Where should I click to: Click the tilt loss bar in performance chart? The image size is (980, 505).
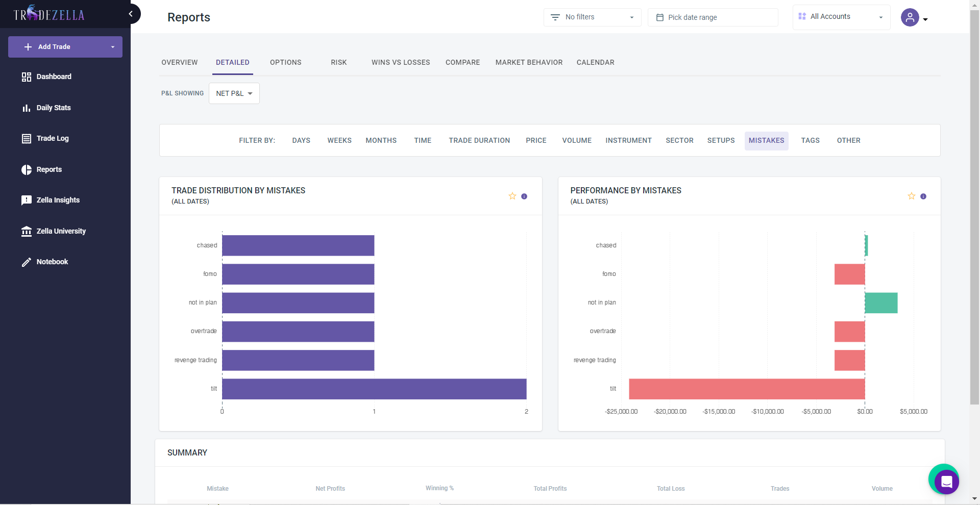[746, 389]
